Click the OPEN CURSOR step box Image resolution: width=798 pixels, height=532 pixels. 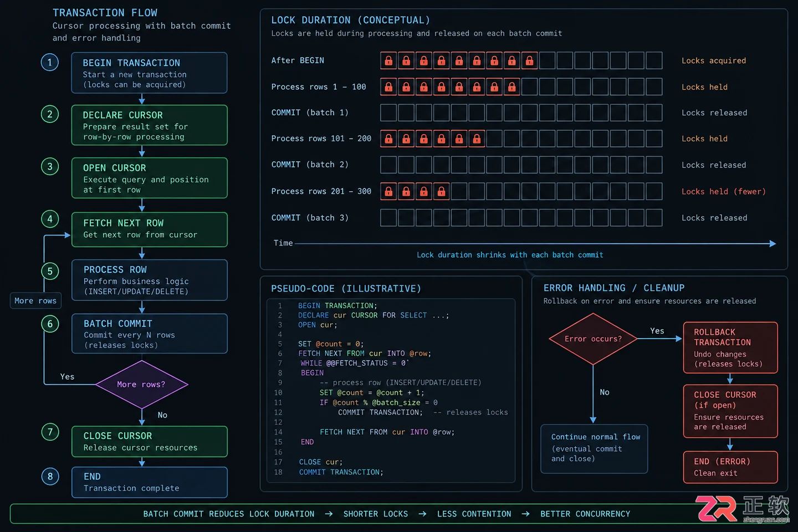150,178
